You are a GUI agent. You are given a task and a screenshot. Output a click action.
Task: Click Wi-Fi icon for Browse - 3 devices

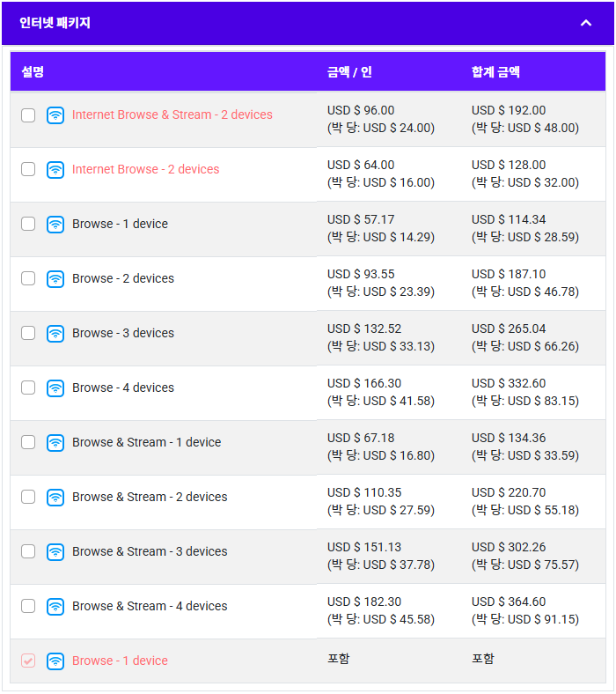click(55, 334)
